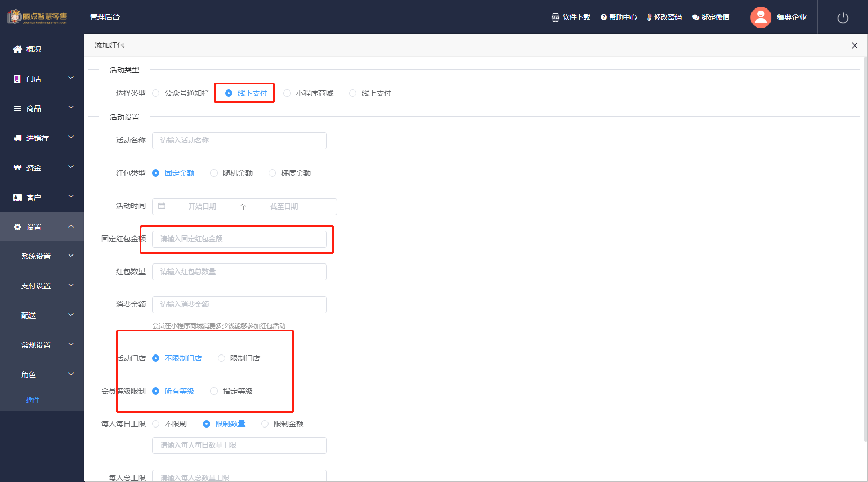
Task: Expand 系统设置 submenu chevron
Action: point(71,256)
